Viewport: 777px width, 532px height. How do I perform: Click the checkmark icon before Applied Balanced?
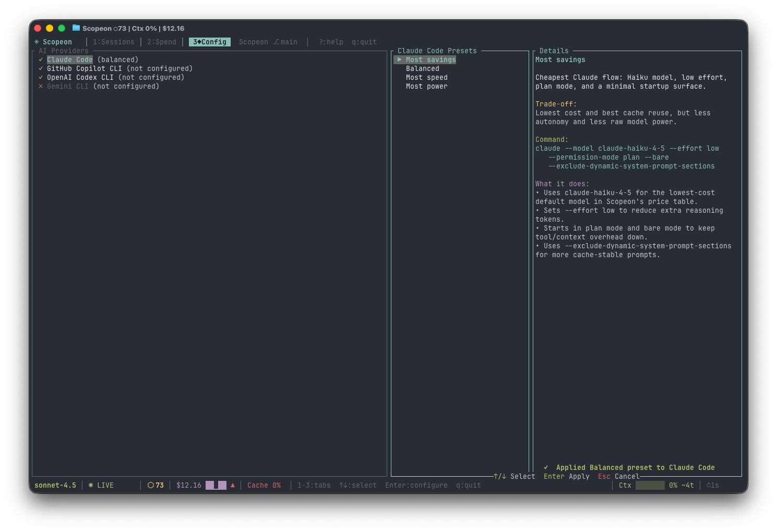tap(546, 467)
